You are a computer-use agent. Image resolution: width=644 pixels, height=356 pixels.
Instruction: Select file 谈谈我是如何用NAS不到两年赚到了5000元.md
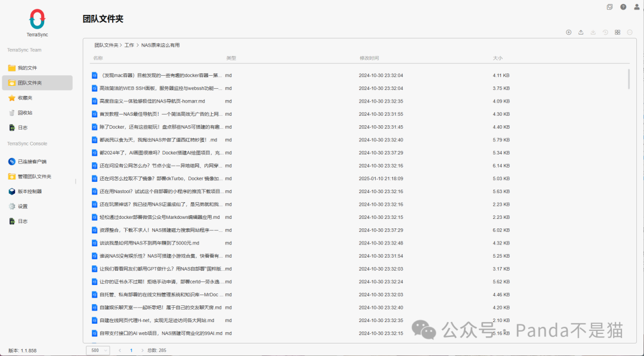click(x=149, y=243)
